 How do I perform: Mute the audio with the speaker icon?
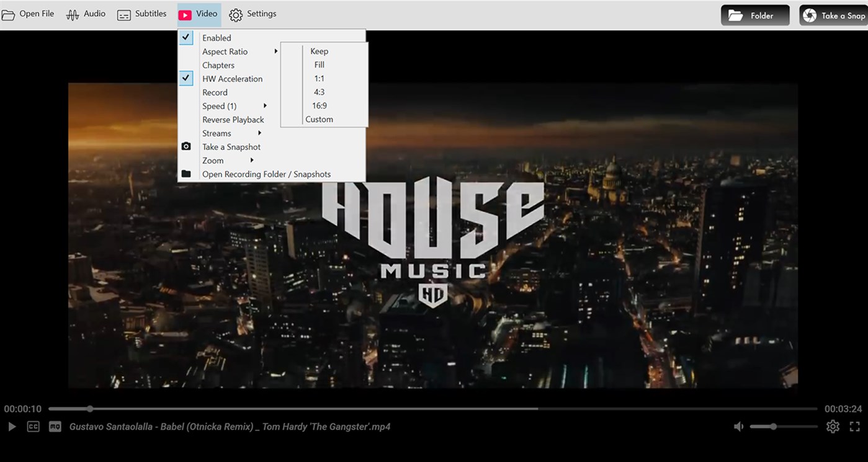coord(738,426)
